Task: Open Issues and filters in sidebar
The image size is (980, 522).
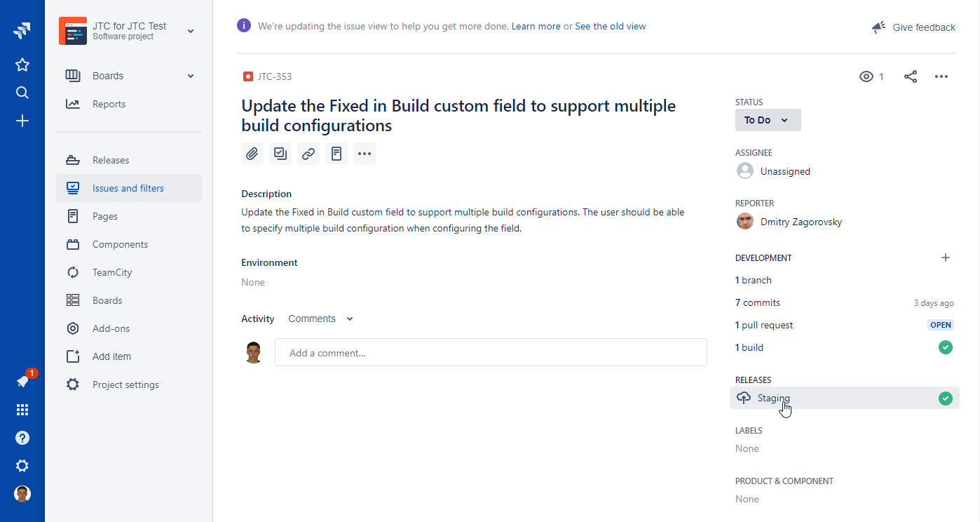Action: 128,188
